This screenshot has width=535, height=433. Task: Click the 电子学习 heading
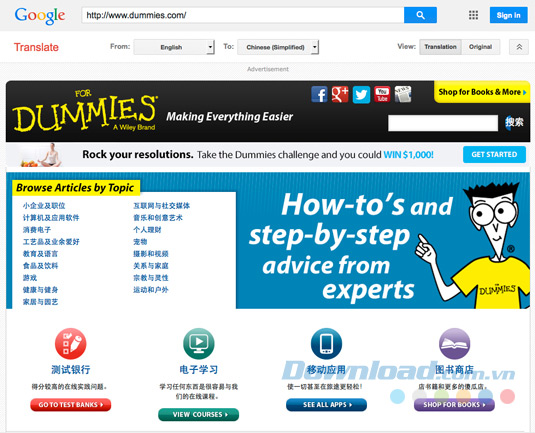(199, 370)
